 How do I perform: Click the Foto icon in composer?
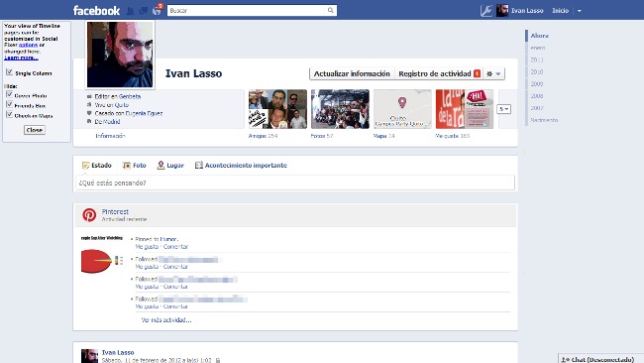click(127, 166)
